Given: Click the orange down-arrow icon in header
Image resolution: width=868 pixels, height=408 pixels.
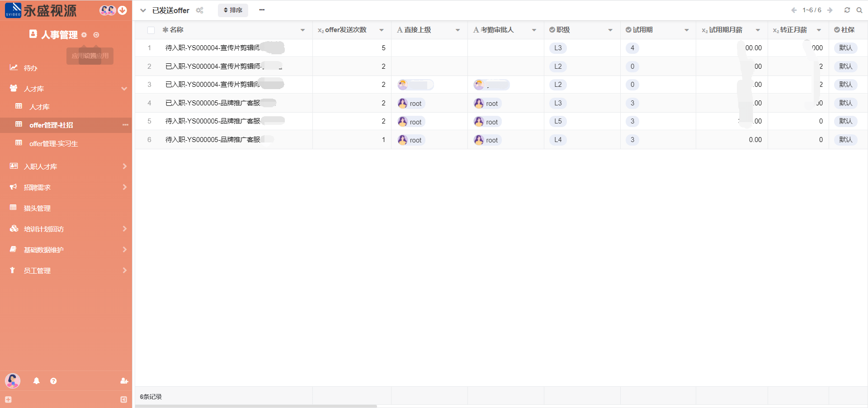Looking at the screenshot, I should [x=123, y=10].
